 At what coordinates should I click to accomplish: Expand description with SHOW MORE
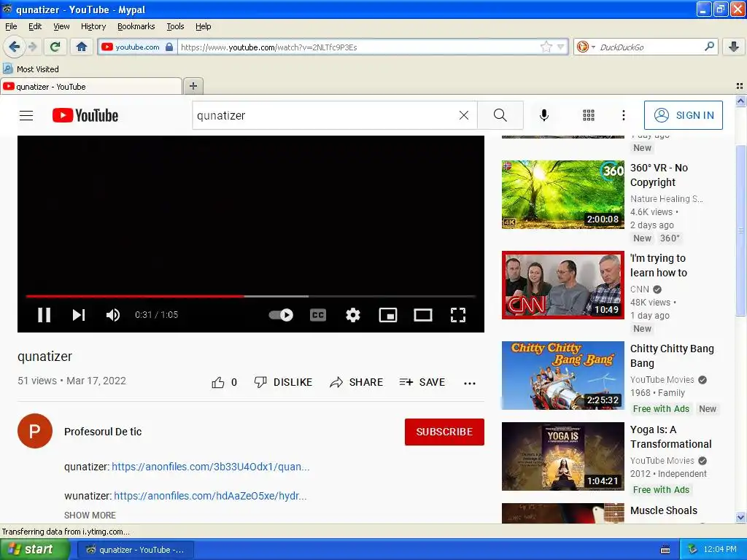point(90,516)
